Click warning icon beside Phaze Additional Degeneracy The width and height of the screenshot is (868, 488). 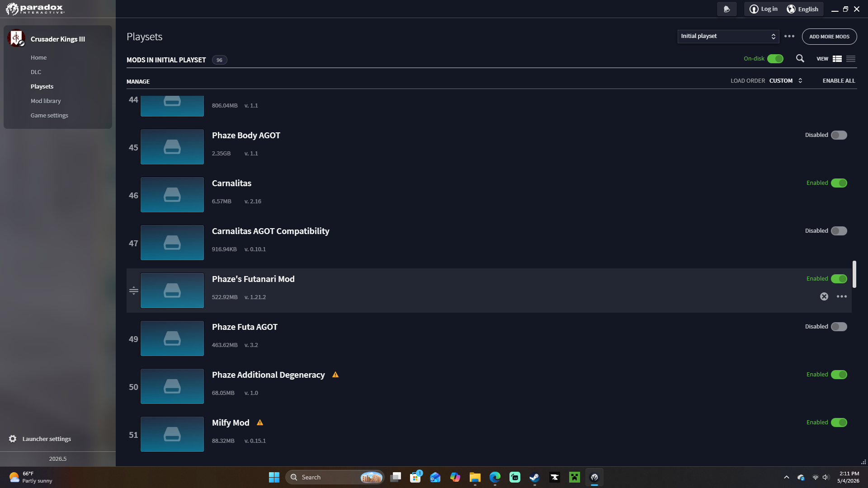[335, 375]
